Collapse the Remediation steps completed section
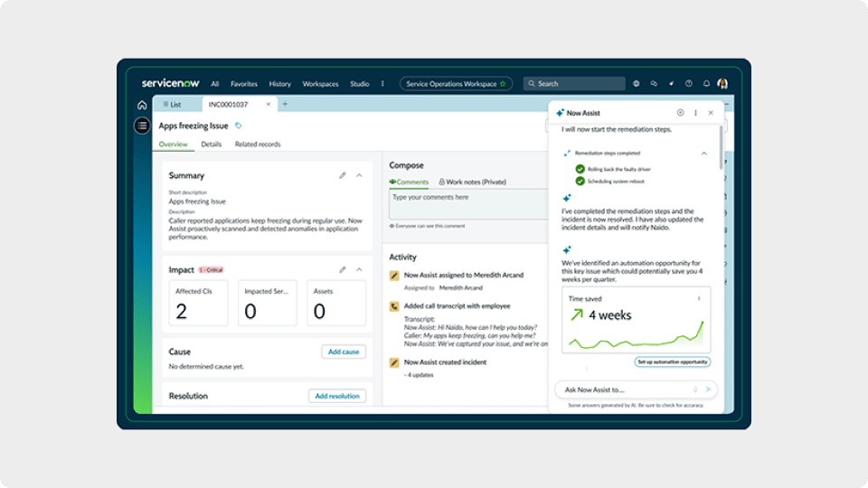Screen dimensions: 868x488 tap(704, 154)
